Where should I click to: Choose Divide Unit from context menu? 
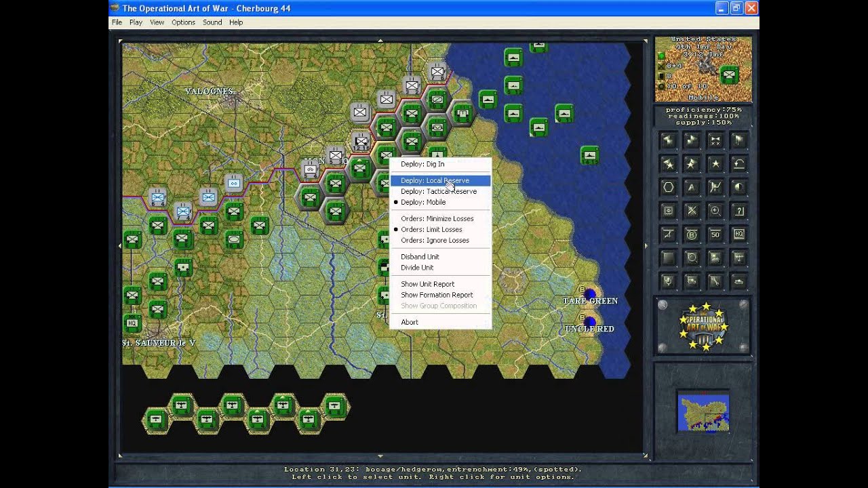click(x=440, y=267)
